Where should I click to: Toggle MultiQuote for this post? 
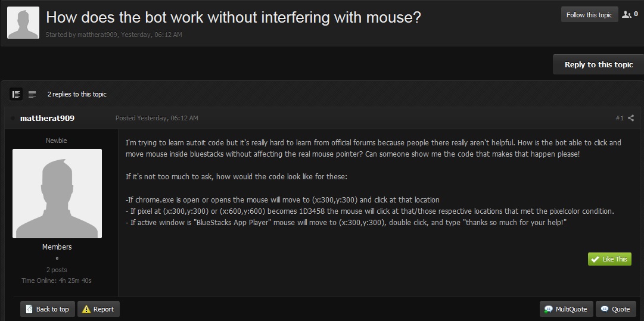[x=565, y=309]
